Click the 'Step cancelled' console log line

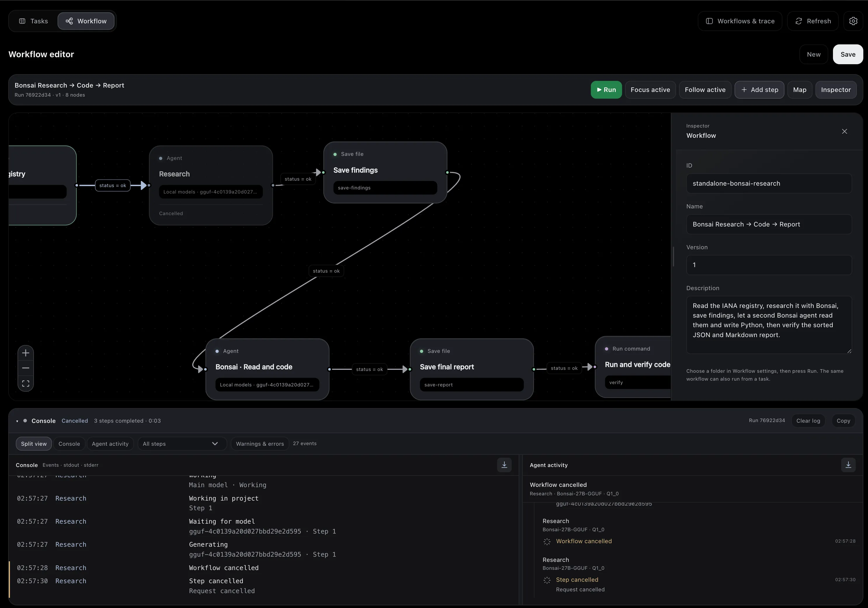[216, 581]
